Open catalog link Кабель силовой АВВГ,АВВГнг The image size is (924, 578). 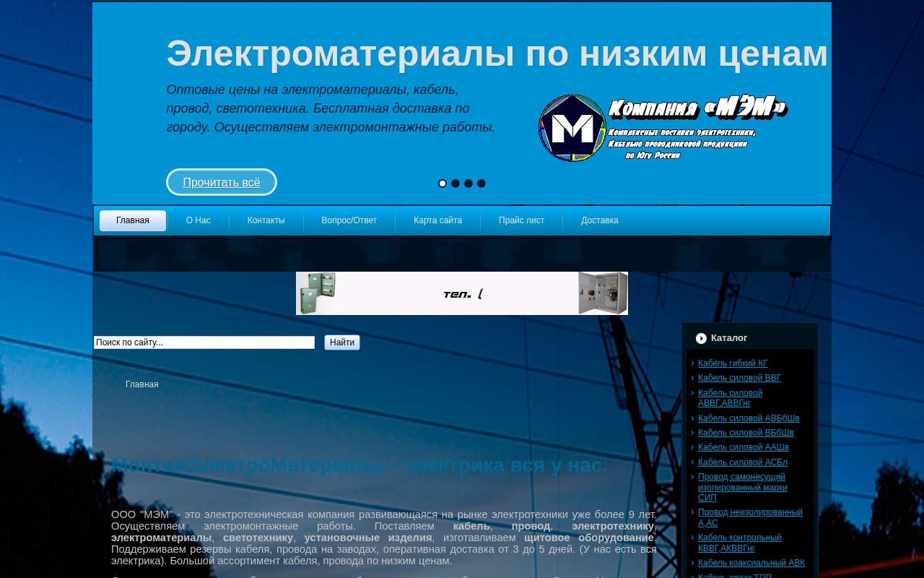730,398
